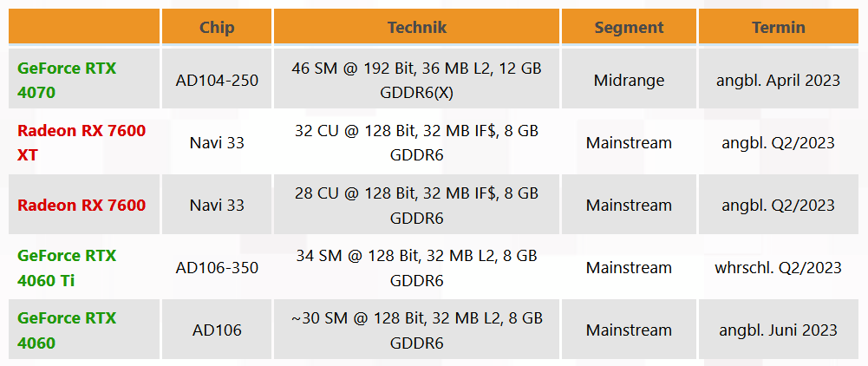Select the Segment column header
The width and height of the screenshot is (868, 366).
[629, 27]
